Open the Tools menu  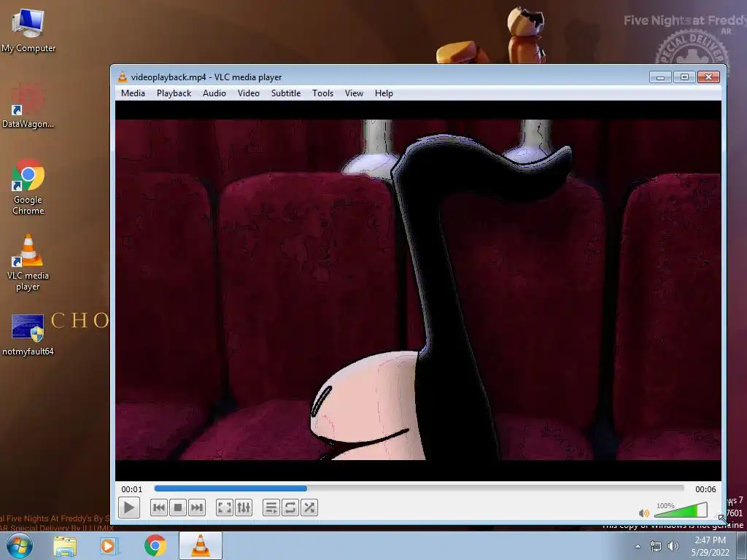click(x=322, y=93)
